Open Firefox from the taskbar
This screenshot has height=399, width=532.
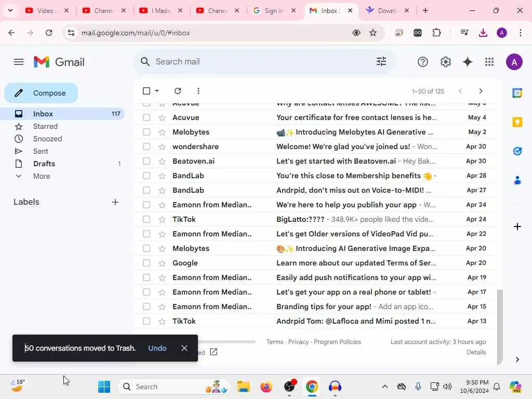coord(266,387)
